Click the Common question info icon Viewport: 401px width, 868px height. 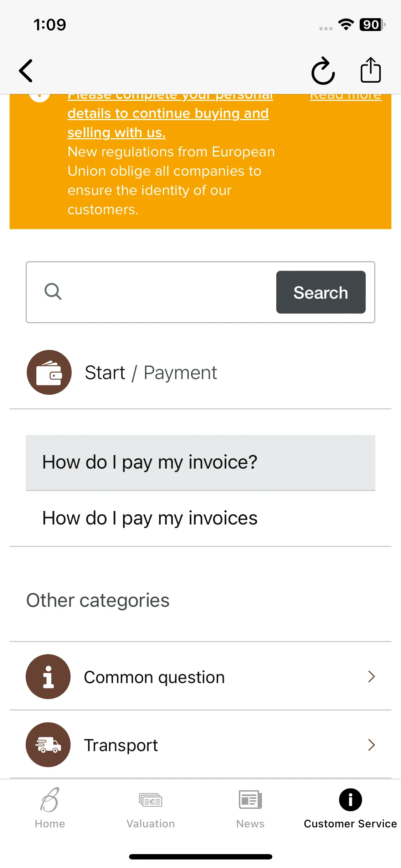tap(48, 676)
